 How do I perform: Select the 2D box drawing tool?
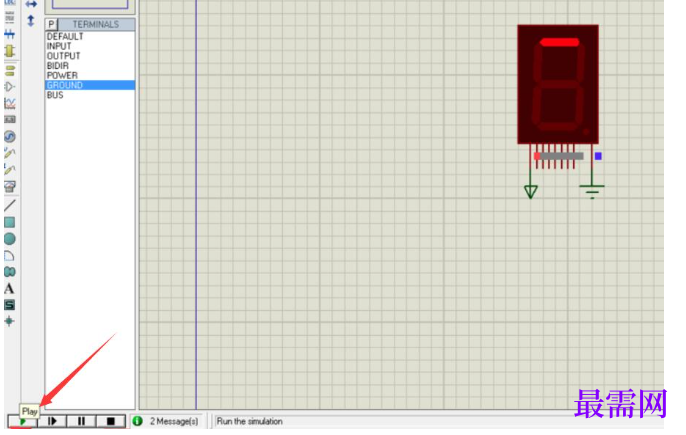tap(10, 222)
